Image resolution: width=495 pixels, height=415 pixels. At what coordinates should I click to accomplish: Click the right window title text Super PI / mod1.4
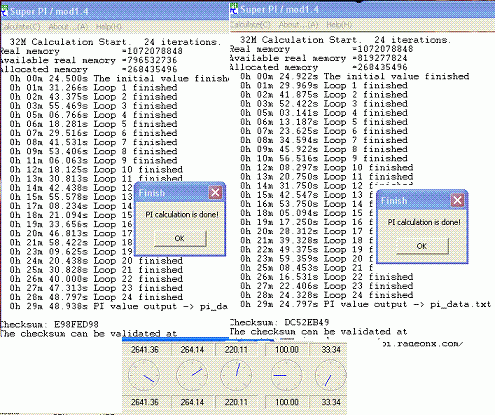pos(279,9)
